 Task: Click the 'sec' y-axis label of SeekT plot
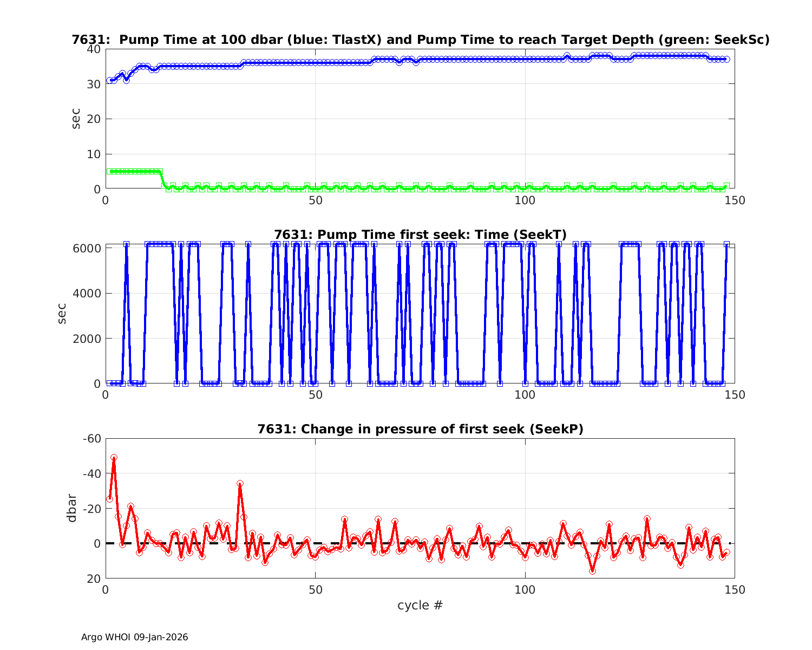pyautogui.click(x=62, y=314)
